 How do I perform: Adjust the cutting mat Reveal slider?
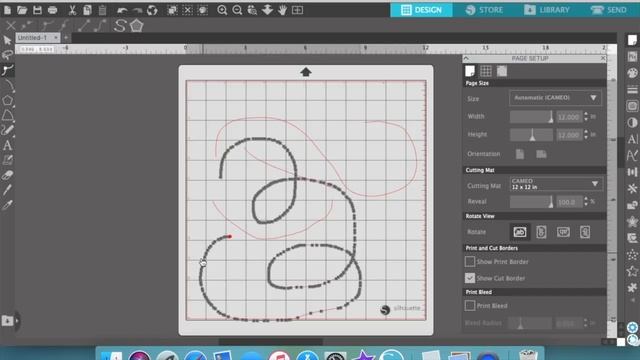point(531,202)
